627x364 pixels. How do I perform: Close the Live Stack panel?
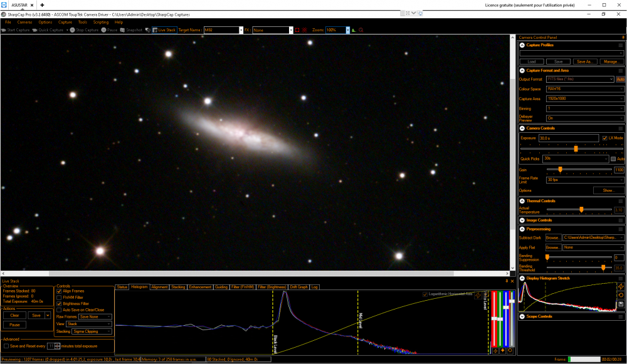click(512, 281)
